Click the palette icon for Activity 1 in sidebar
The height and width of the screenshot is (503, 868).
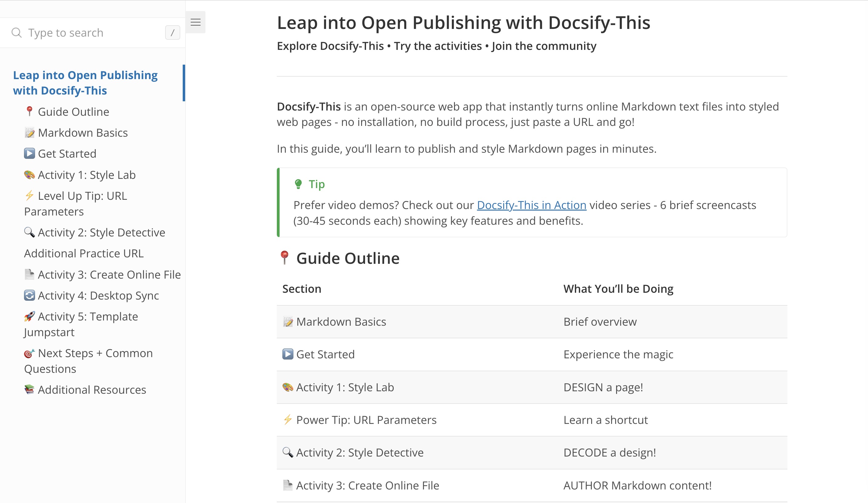coord(29,175)
